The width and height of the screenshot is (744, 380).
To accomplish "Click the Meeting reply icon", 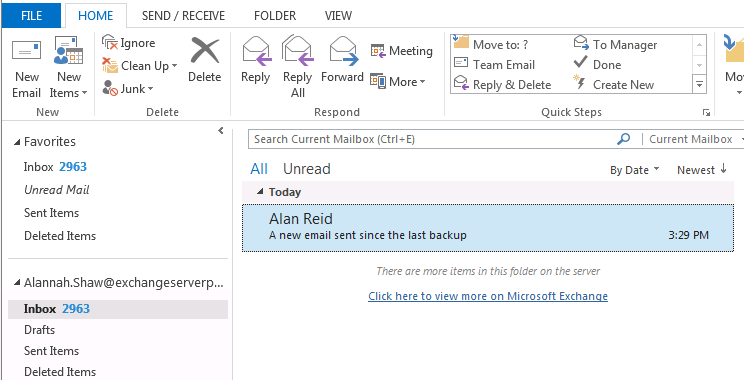I will (x=378, y=51).
